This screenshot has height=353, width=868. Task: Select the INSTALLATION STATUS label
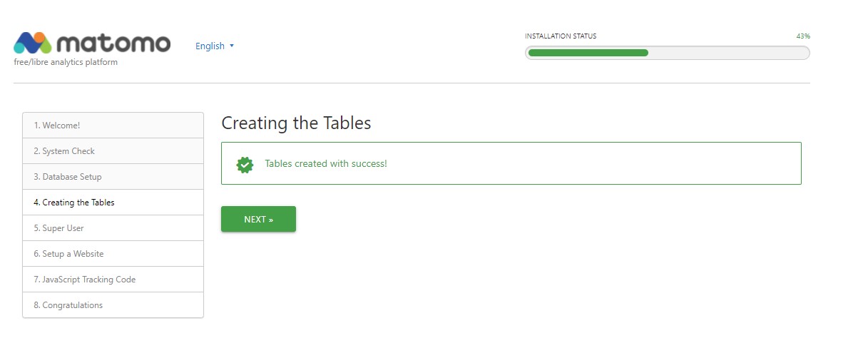coord(561,36)
